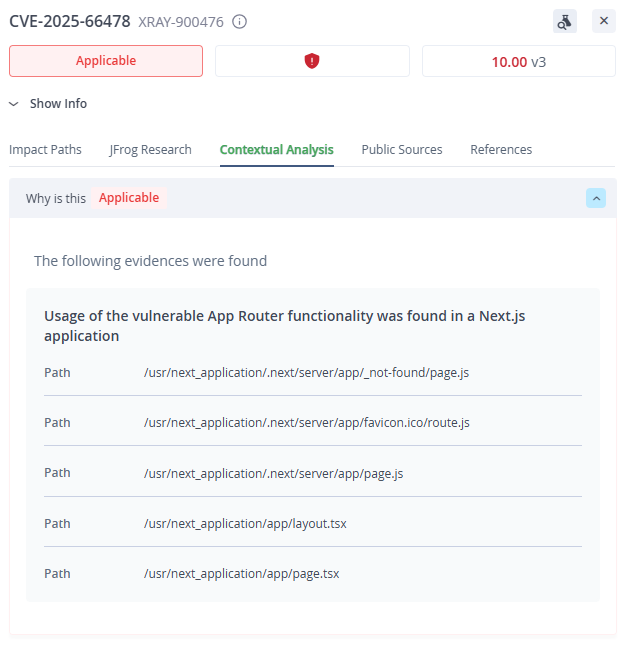Click the app/layout.tsx path entry

point(245,523)
